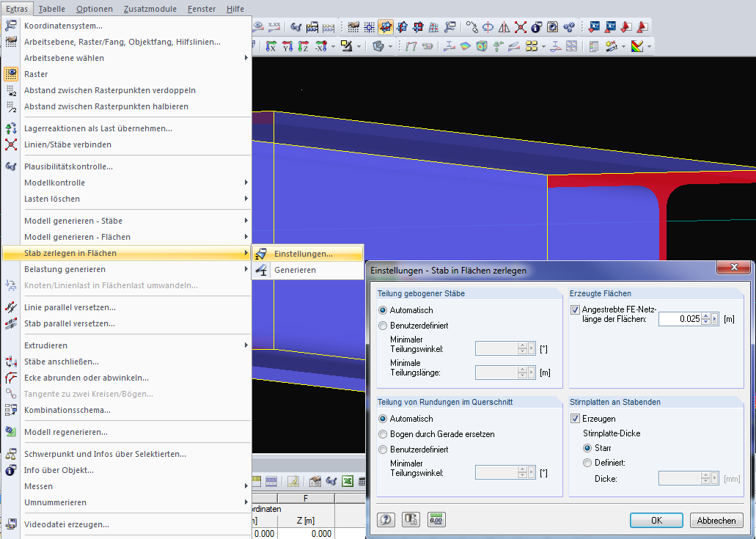Click the colorful results cube toolbar icon
Screen dimensions: 756x539
point(482,46)
